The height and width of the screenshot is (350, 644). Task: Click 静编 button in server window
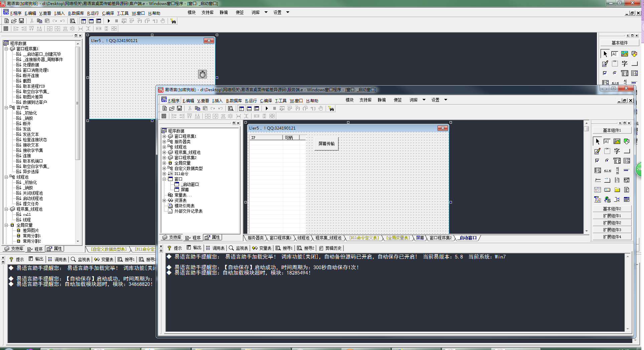pos(381,100)
